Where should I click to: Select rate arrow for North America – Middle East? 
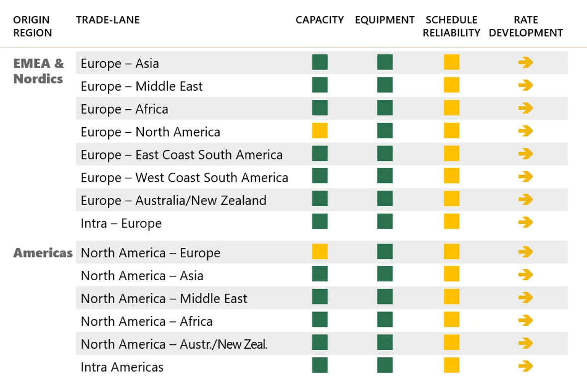(x=525, y=298)
